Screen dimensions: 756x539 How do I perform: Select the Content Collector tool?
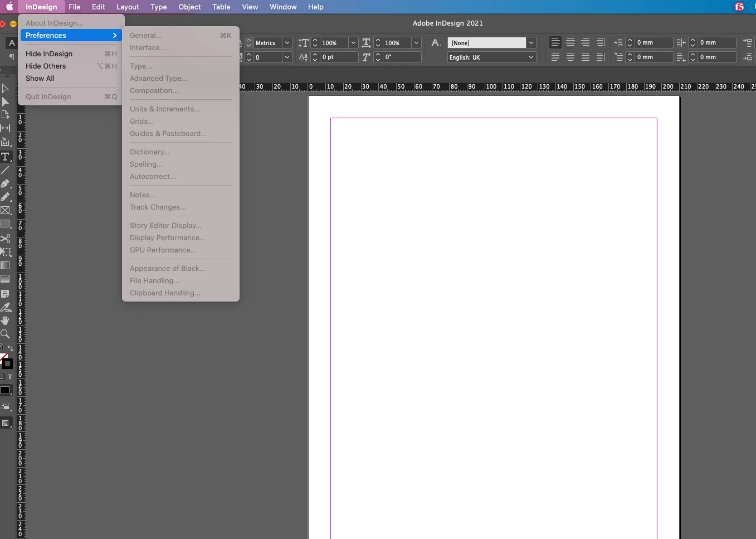(x=5, y=142)
